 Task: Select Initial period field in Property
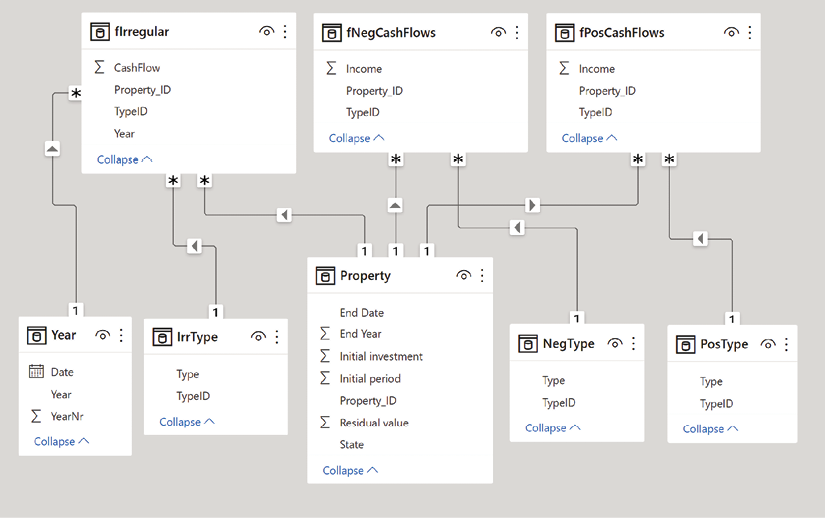pos(370,379)
